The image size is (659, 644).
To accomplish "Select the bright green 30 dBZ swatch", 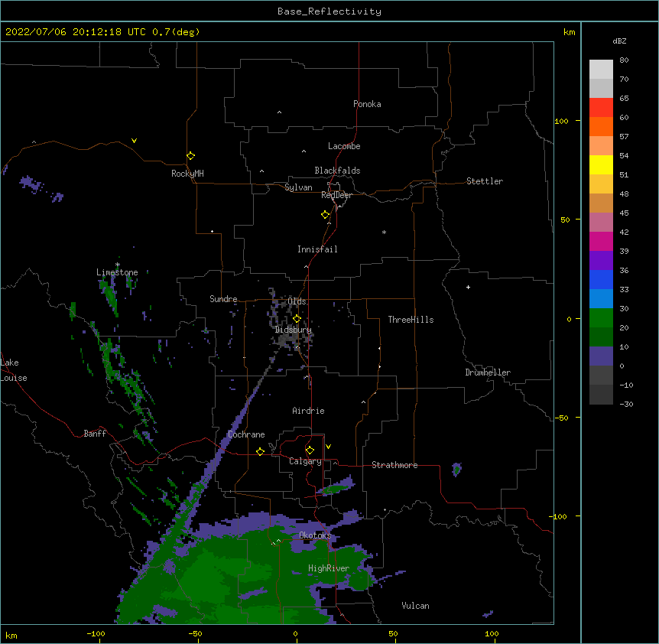I will point(601,318).
